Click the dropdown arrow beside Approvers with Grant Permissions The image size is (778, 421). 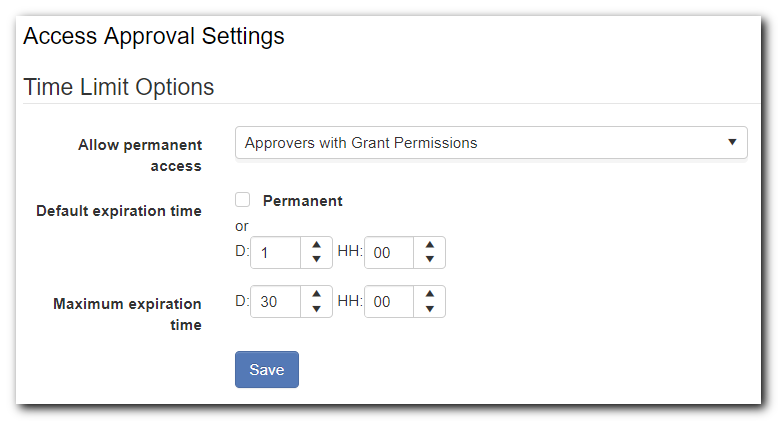[x=732, y=142]
